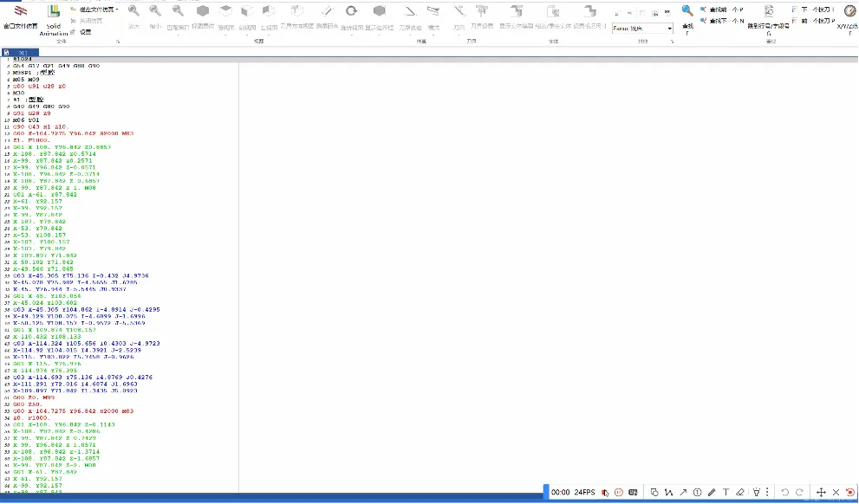Viewport: 859px width, 504px height.
Task: Redo the annotation
Action: (799, 492)
